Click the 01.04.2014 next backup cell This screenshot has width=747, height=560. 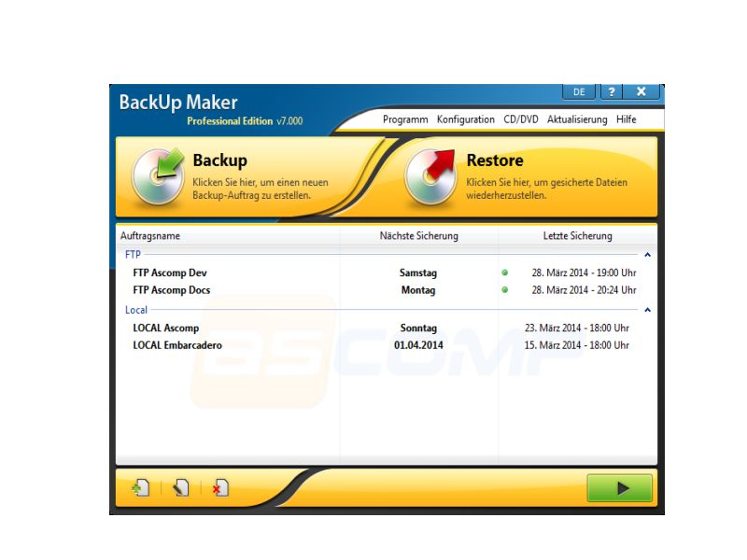coord(418,345)
